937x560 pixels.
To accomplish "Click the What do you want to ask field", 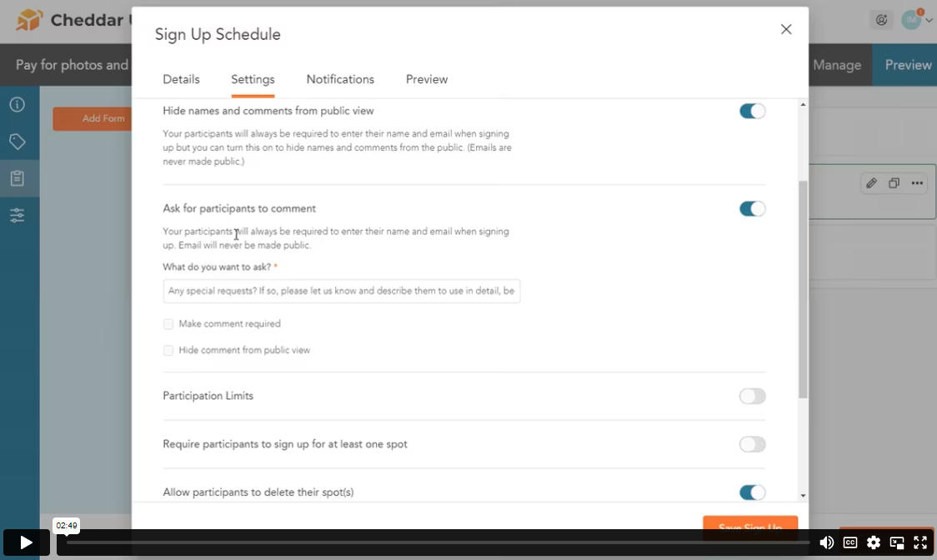I will [x=341, y=291].
